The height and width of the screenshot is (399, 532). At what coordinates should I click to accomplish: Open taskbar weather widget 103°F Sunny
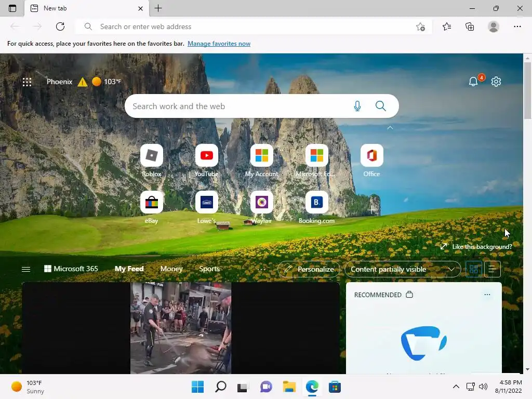(28, 387)
